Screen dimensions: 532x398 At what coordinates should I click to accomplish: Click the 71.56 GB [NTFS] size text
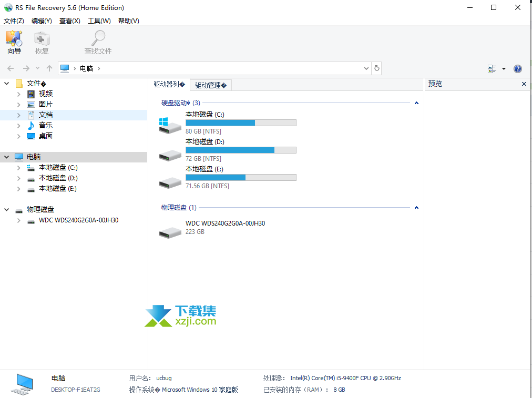coord(207,186)
